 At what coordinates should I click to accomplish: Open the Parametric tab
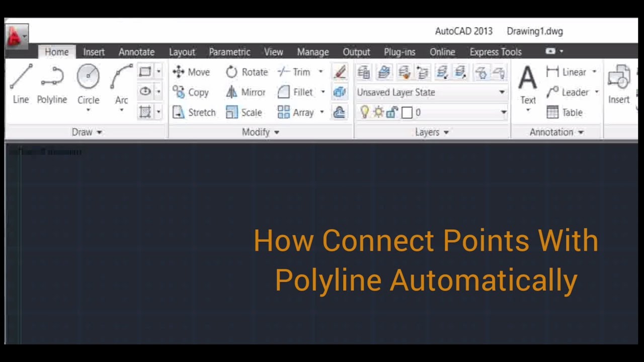pyautogui.click(x=229, y=52)
